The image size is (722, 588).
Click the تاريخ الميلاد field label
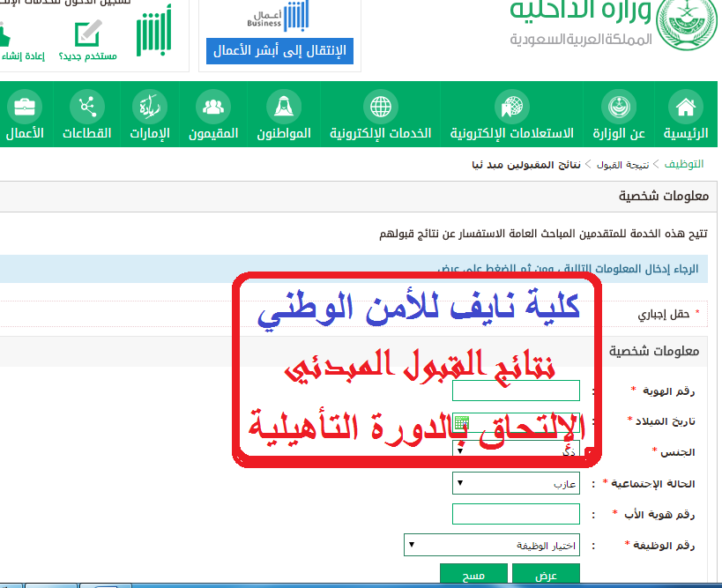point(666,421)
